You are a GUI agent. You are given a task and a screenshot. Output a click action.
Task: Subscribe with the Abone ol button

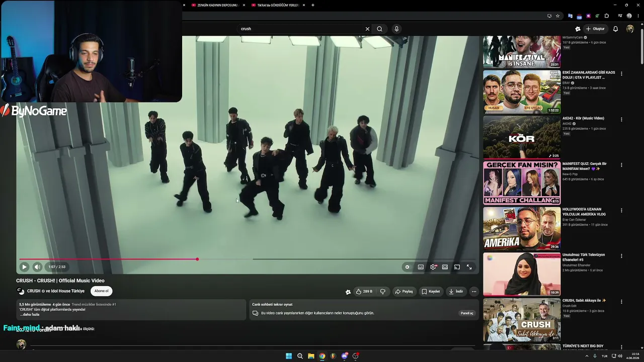tap(101, 291)
